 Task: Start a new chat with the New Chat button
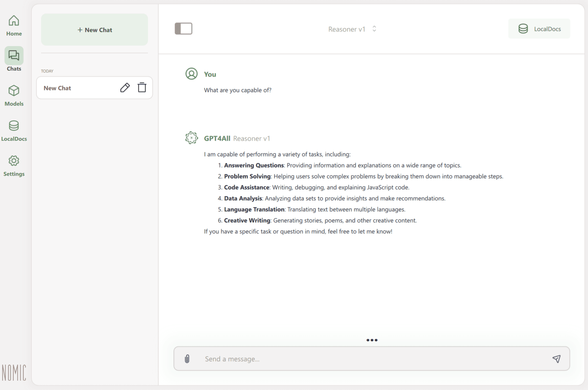tap(94, 29)
